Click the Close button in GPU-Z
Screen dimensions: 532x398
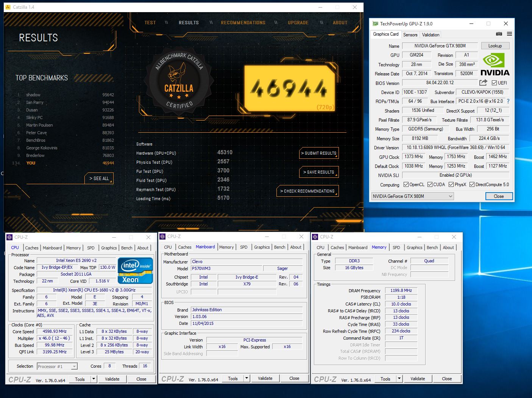[499, 196]
